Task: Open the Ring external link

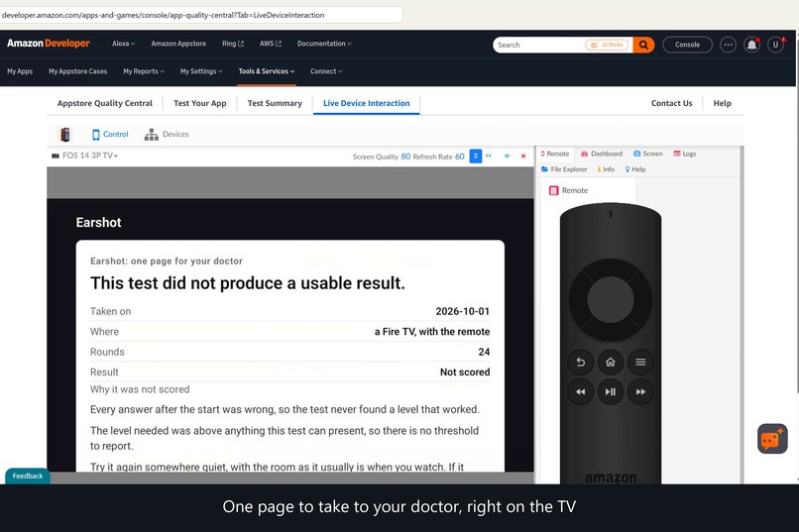Action: 233,44
